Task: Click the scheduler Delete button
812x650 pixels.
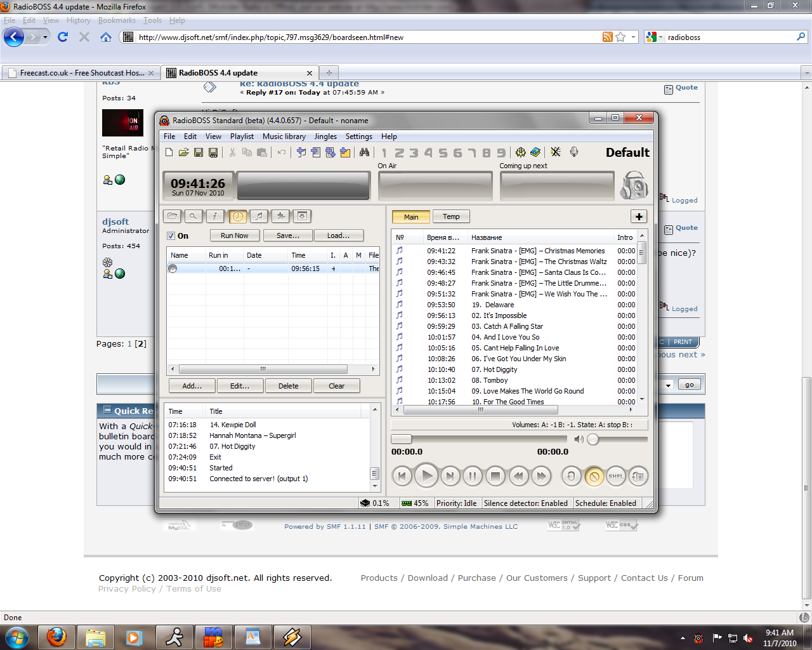Action: pos(289,386)
